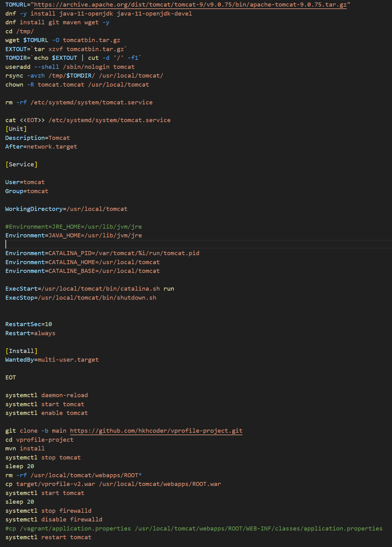The image size is (392, 547).
Task: Click the line 'dnf -y install java-11-openjdk java-11-openjdk-devel'
Action: point(98,13)
